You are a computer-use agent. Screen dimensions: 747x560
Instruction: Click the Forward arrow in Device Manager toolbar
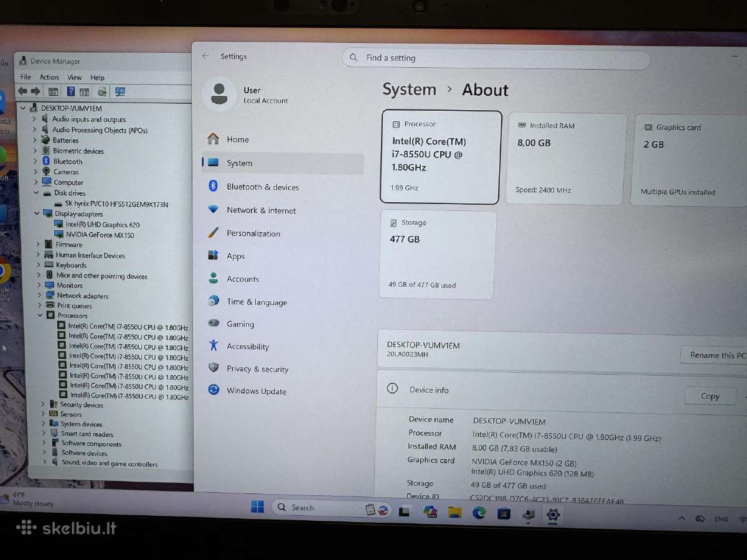pos(35,91)
